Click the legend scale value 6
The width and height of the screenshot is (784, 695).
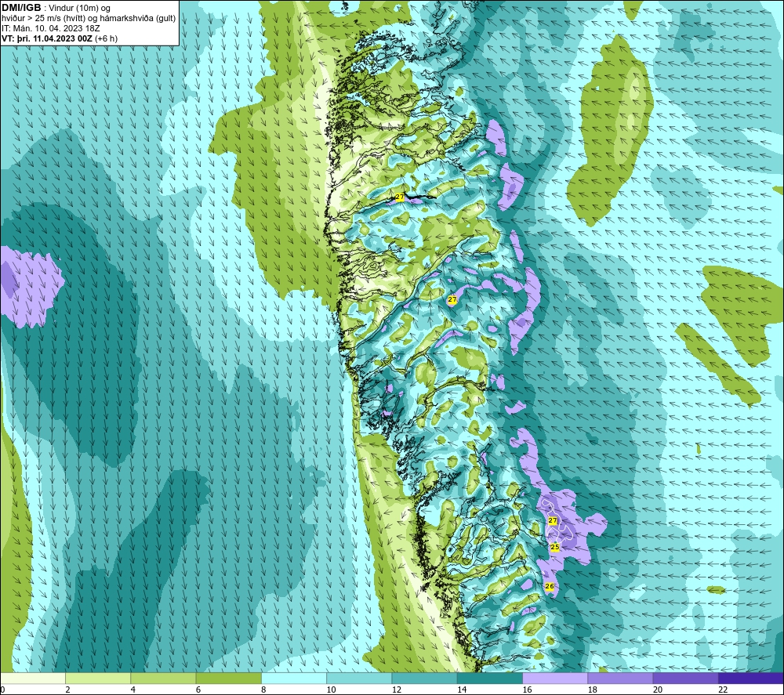(198, 690)
